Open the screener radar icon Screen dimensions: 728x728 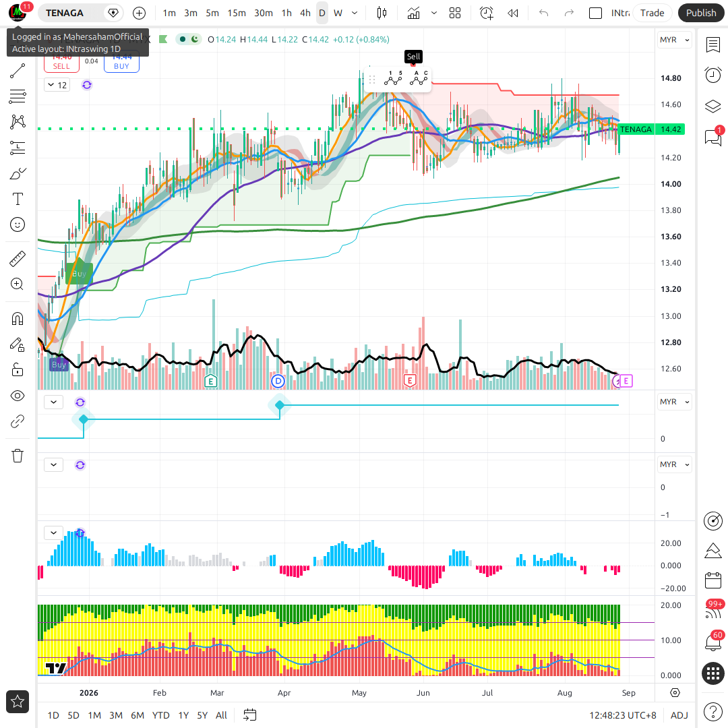[x=713, y=521]
